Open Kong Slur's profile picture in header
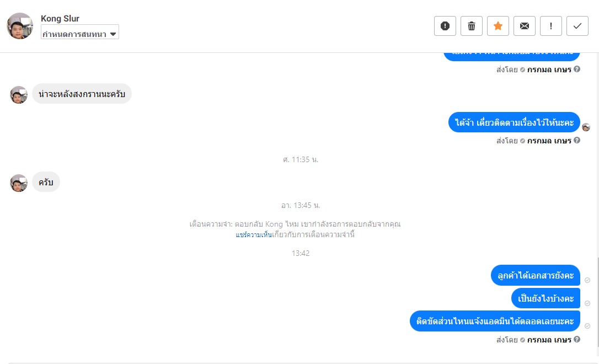 pos(20,26)
